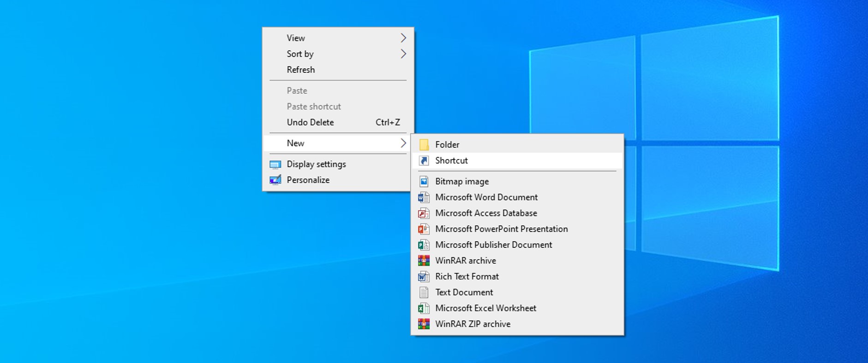
Task: Create a new Bitmap image
Action: 517,181
